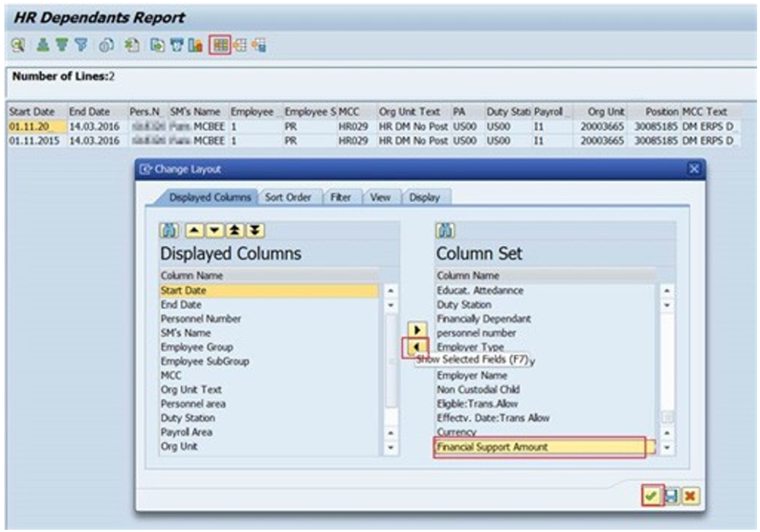The width and height of the screenshot is (760, 532).
Task: Sort ascending using the toolbar icon
Action: 43,46
